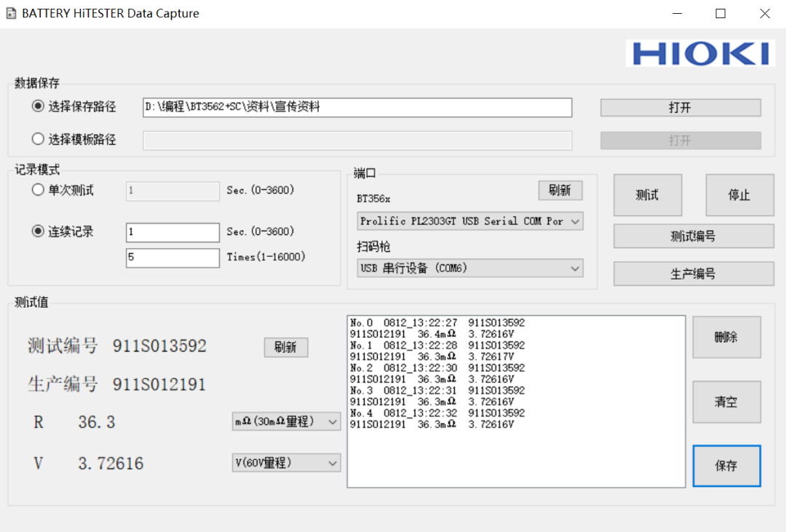Expand the 扫码枪 COM6 device dropdown
The height and width of the screenshot is (532, 786).
click(470, 269)
